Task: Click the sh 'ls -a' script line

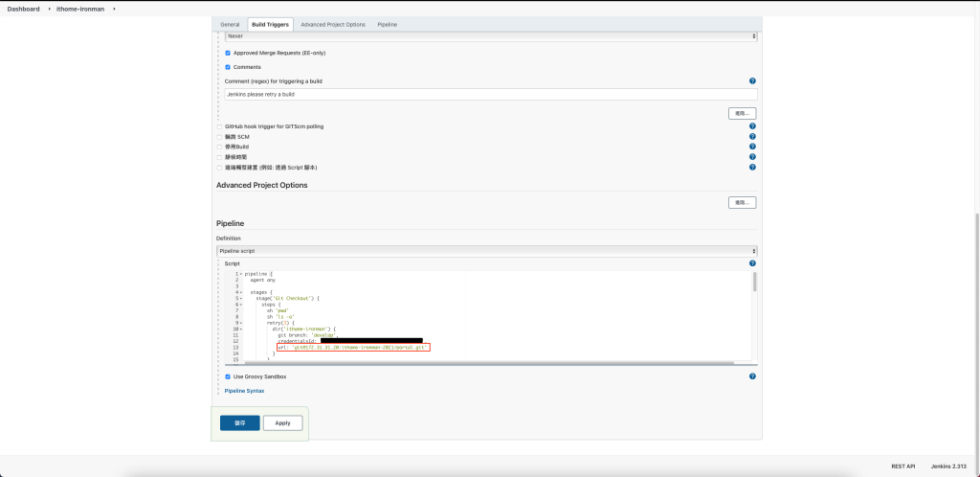Action: point(279,317)
